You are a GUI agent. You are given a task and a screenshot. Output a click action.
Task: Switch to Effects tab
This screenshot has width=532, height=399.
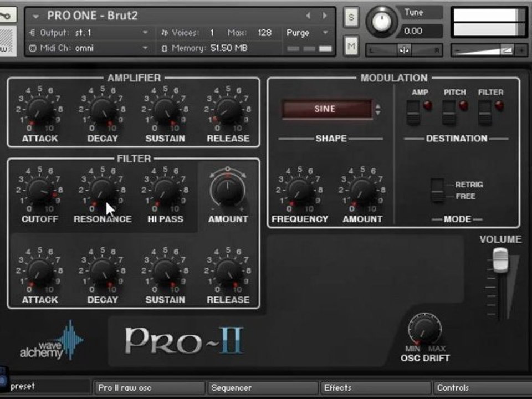click(x=375, y=387)
